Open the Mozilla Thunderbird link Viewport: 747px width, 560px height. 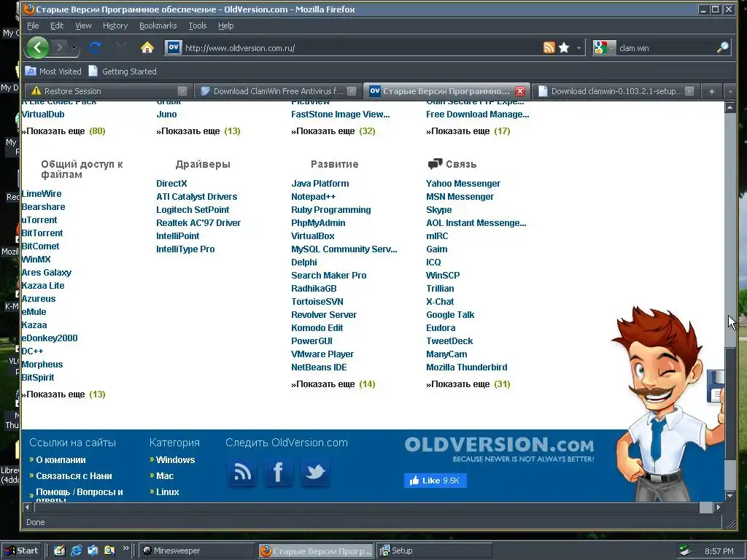pos(466,367)
